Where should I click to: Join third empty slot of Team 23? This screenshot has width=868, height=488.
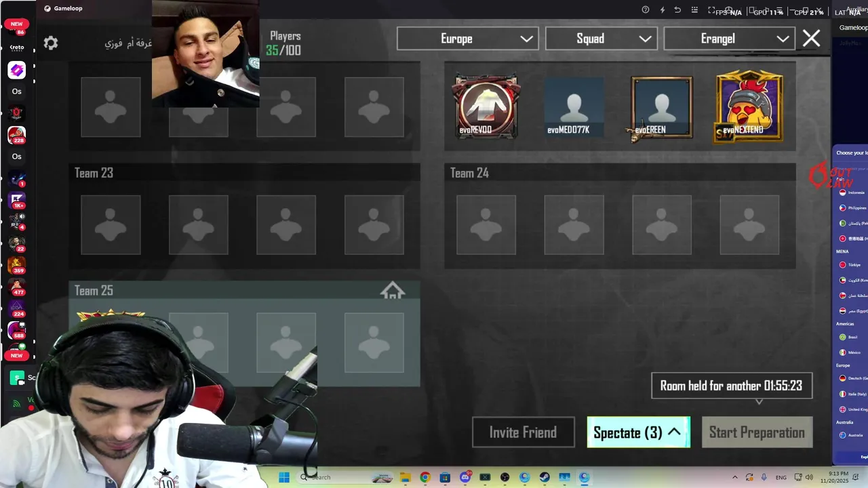pos(286,225)
